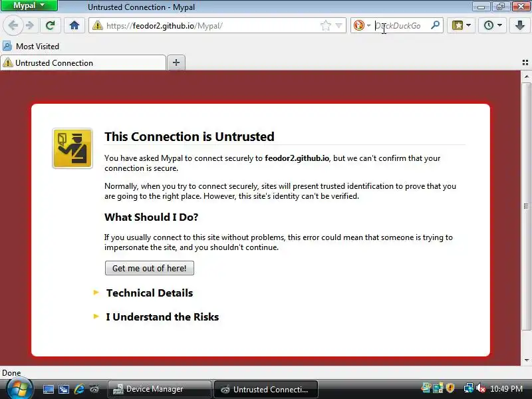
Task: Click the What Should I Do? heading
Action: (x=152, y=217)
